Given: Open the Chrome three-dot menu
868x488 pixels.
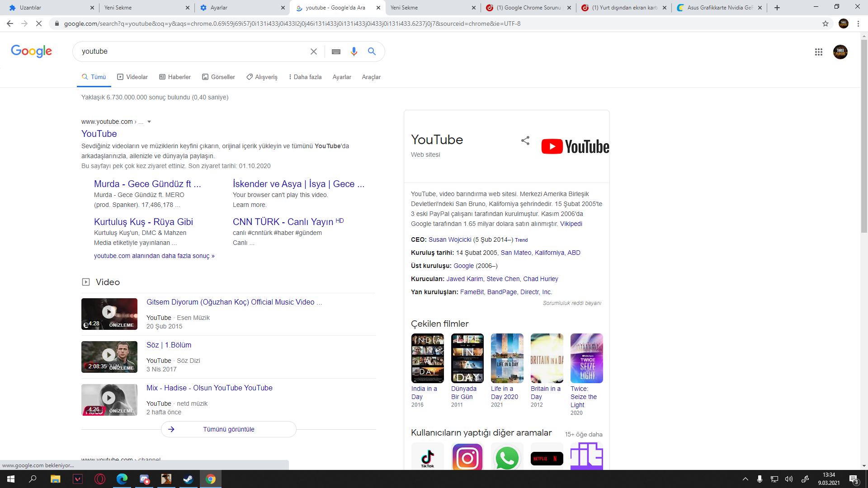Looking at the screenshot, I should 858,23.
